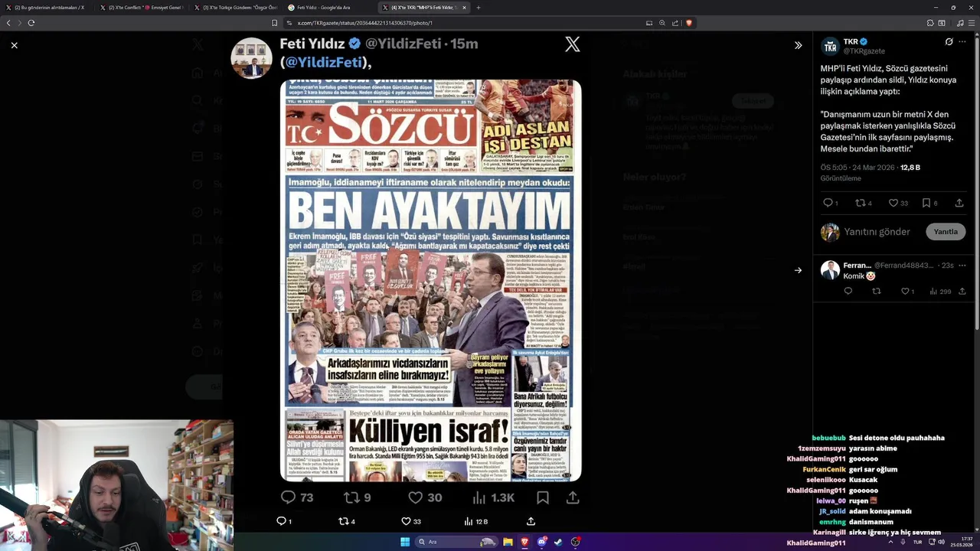The image size is (980, 551).
Task: Open OBS from the taskbar
Action: pos(575,542)
